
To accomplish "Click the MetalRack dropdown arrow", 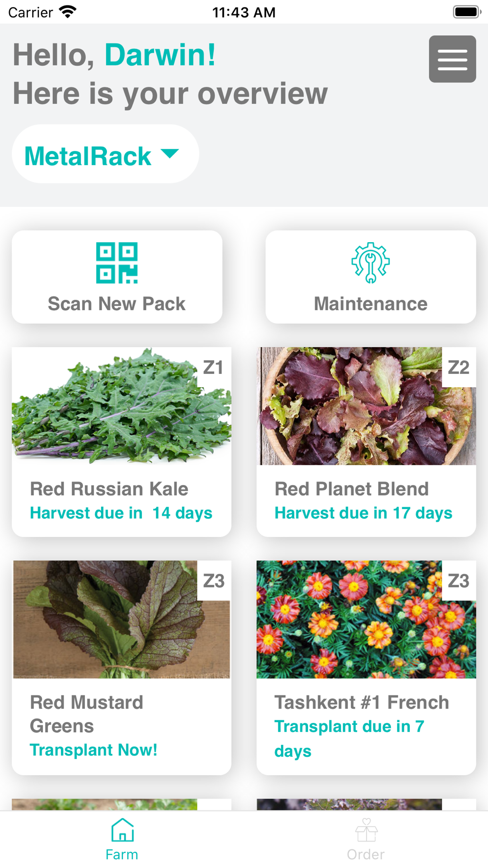I will (x=170, y=154).
